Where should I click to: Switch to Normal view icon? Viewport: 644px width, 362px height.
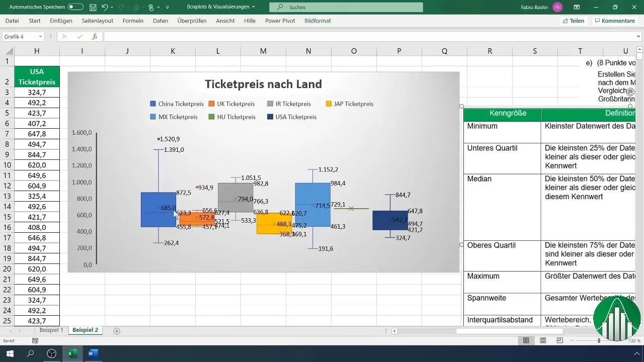526,341
